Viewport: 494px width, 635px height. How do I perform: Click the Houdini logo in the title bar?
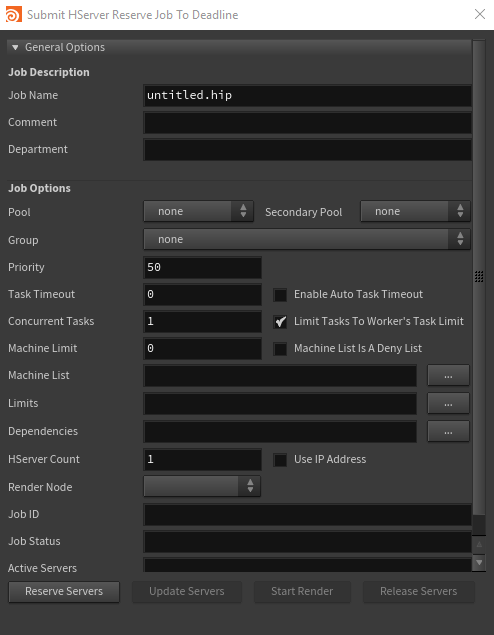(14, 15)
